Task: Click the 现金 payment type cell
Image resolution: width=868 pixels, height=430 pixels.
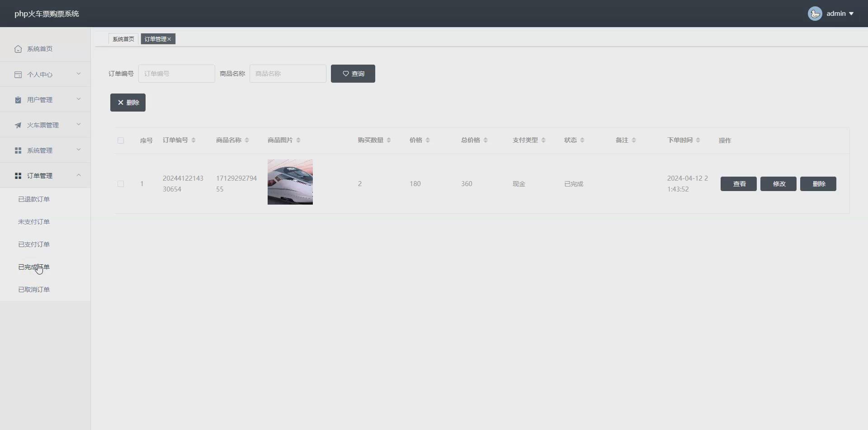Action: pyautogui.click(x=519, y=184)
